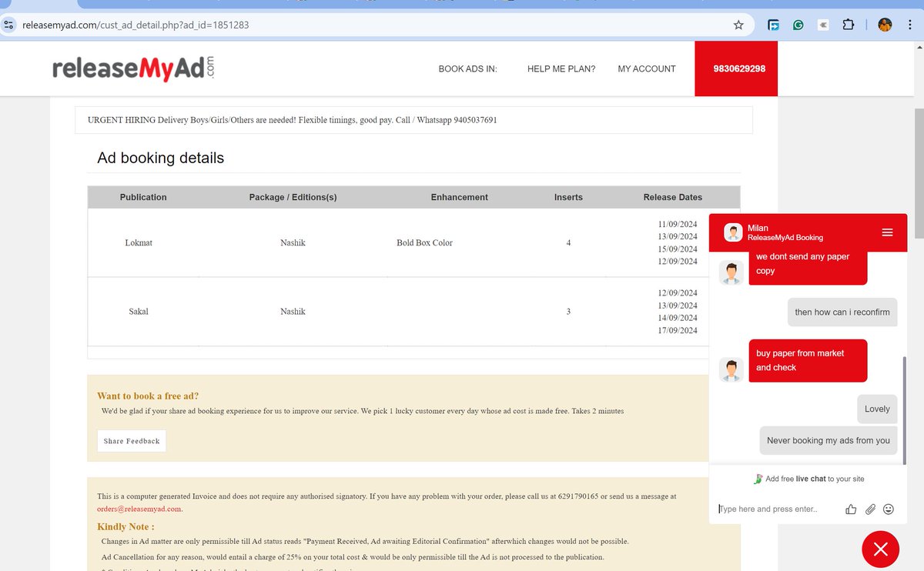
Task: Click the inserts value 3
Action: [568, 312]
